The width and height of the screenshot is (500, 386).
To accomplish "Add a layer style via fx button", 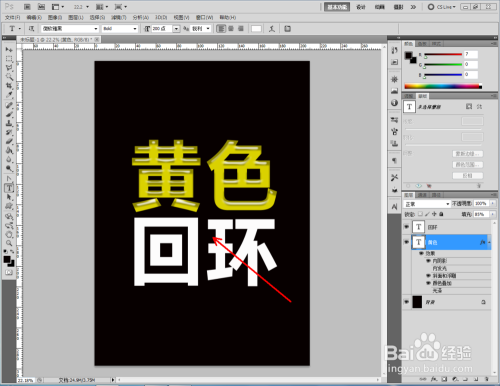I will [433, 379].
